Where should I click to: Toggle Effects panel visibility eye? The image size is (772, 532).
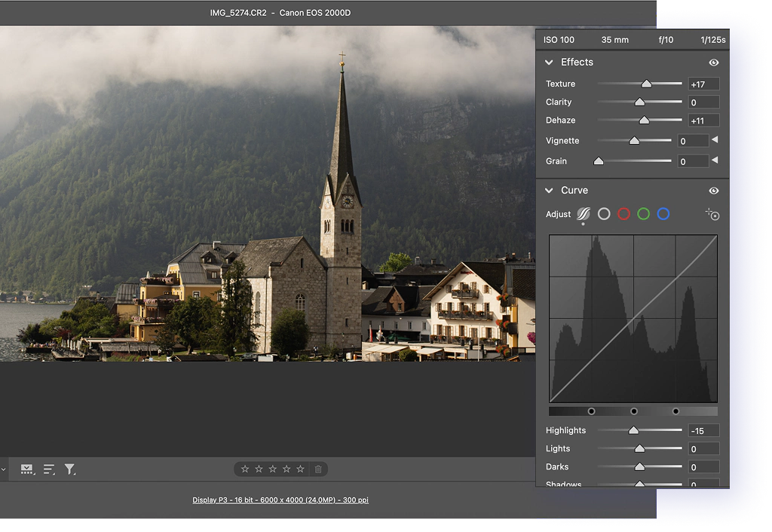pyautogui.click(x=714, y=63)
